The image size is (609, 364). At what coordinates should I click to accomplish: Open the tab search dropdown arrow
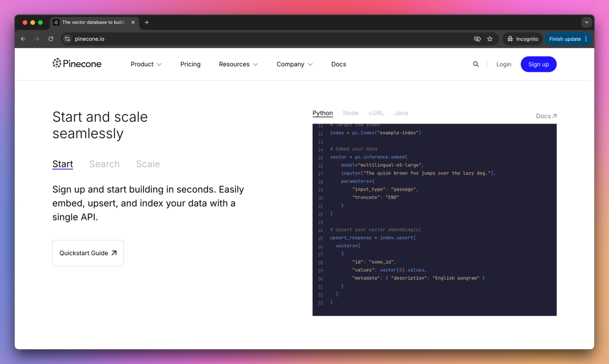click(587, 22)
